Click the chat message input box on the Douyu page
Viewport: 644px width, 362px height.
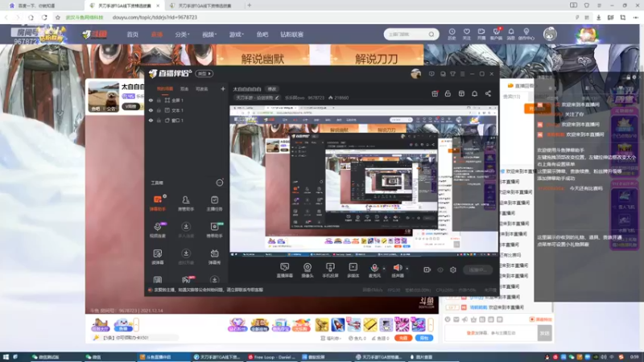[x=491, y=333]
